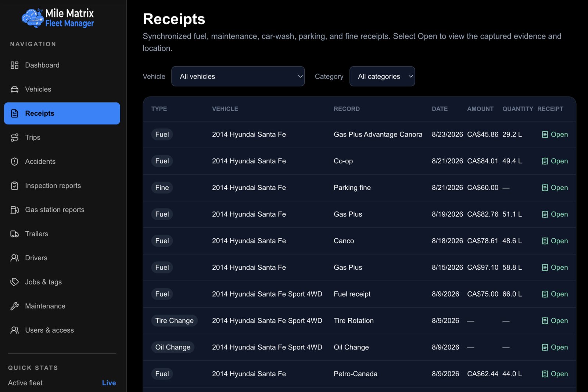Click the Jobs & tags tag icon
This screenshot has height=392, width=588.
[14, 282]
